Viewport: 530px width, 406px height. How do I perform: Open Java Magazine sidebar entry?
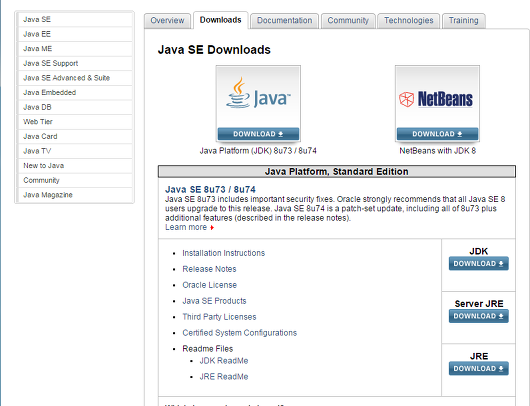coord(74,195)
